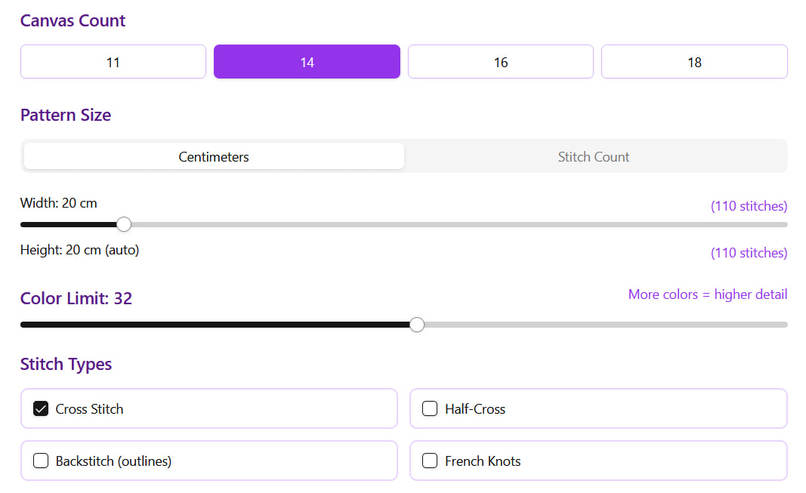Image resolution: width=806 pixels, height=493 pixels.
Task: Switch to the Stitch Count tab
Action: tap(594, 156)
